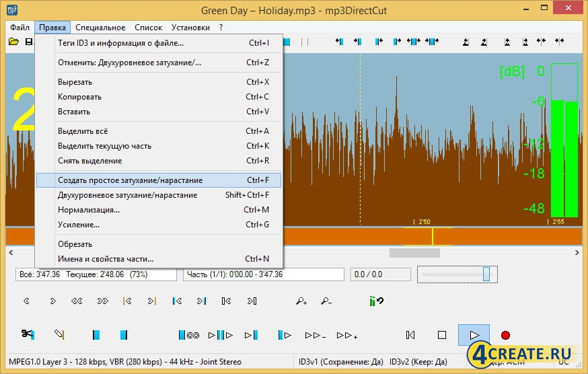588x374 pixels.
Task: Go to previous cue (orange dotted)
Action: [127, 301]
